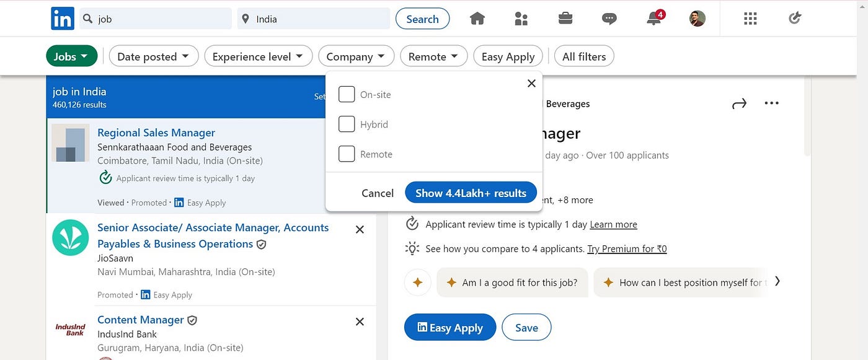The height and width of the screenshot is (360, 868).
Task: Toggle the Easy Apply filter pill
Action: [508, 56]
